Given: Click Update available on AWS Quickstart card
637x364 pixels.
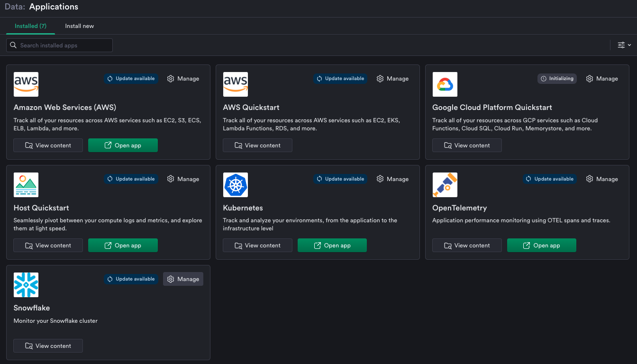Looking at the screenshot, I should [341, 79].
